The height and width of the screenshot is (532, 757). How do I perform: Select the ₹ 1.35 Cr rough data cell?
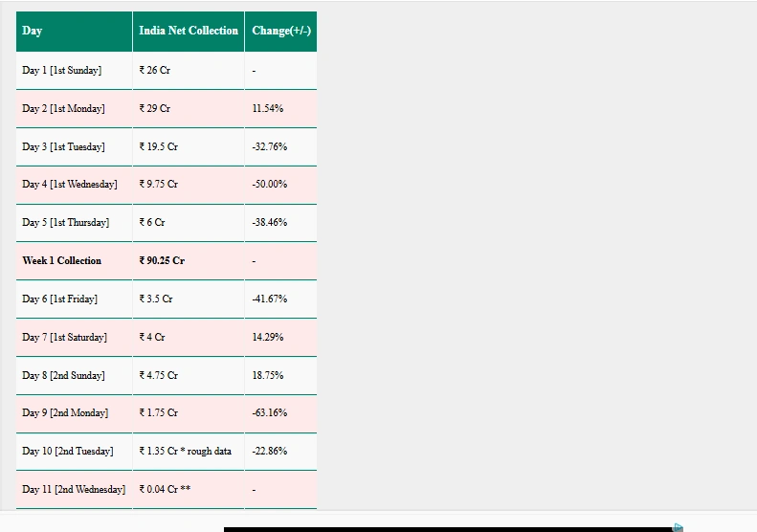coord(189,452)
